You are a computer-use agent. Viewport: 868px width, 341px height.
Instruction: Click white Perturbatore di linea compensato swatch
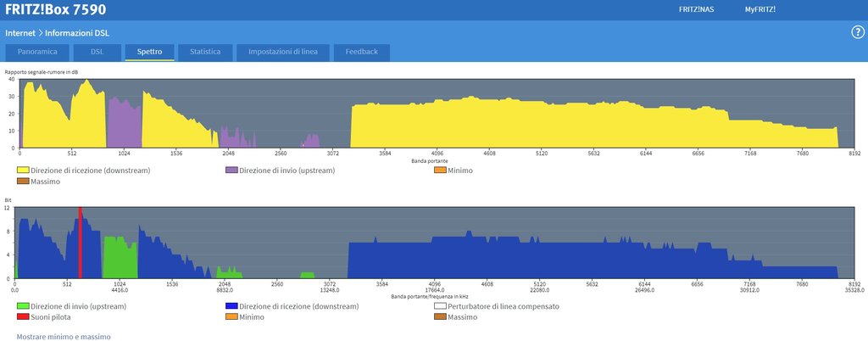tap(439, 306)
